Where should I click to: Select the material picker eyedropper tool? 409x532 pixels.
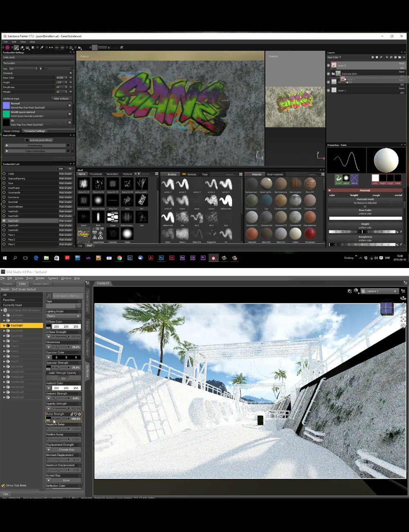click(42, 47)
